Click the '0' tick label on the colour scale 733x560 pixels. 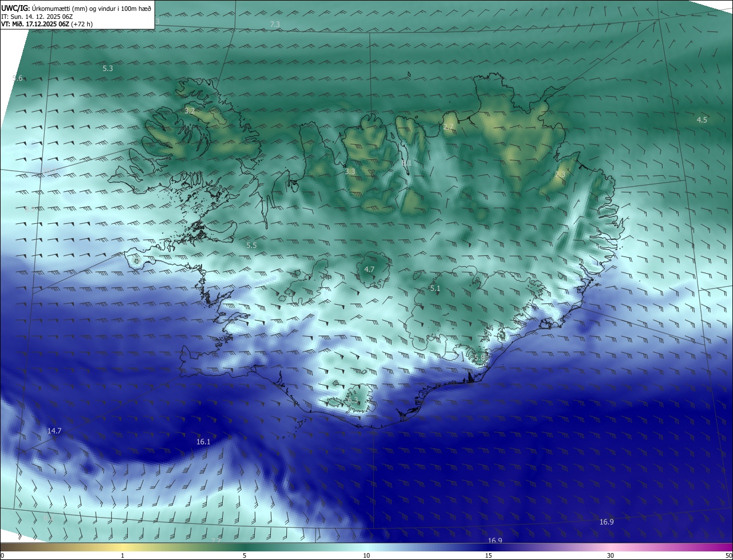pyautogui.click(x=2, y=555)
